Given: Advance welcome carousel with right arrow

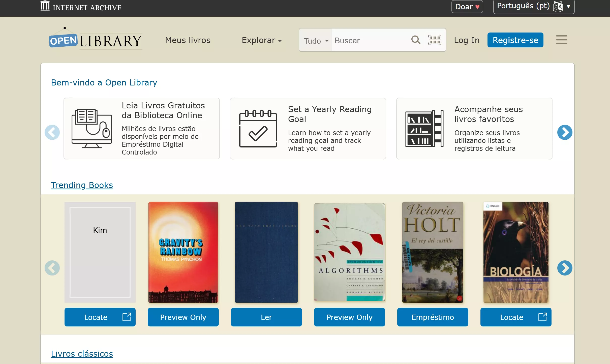Looking at the screenshot, I should (x=565, y=132).
